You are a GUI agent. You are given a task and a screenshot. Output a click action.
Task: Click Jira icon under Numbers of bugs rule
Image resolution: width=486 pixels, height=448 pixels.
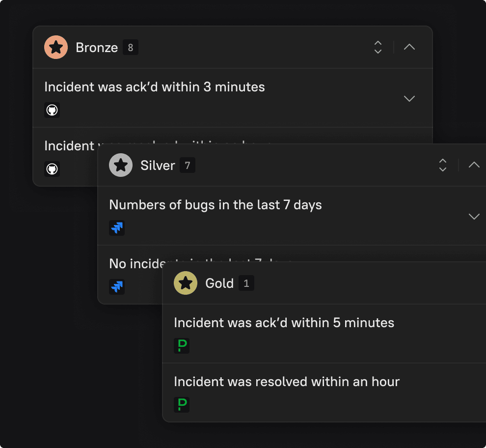tap(117, 228)
